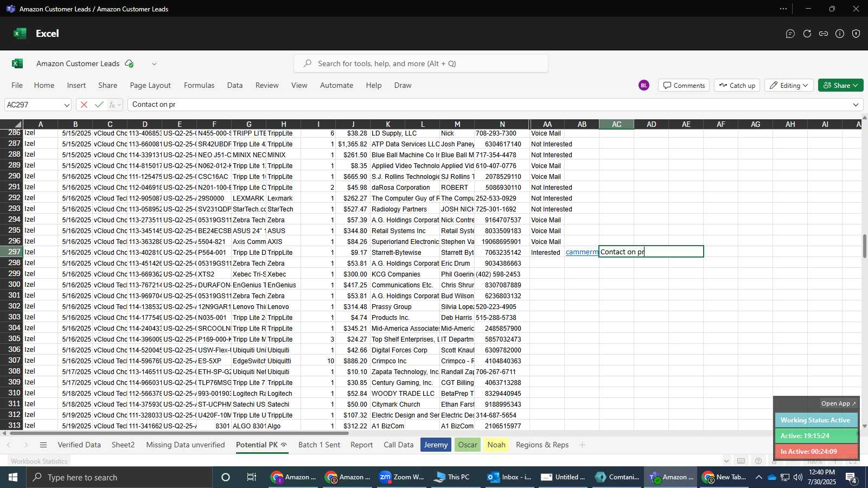The height and width of the screenshot is (488, 868).
Task: Open the Windows Start menu
Action: click(12, 477)
